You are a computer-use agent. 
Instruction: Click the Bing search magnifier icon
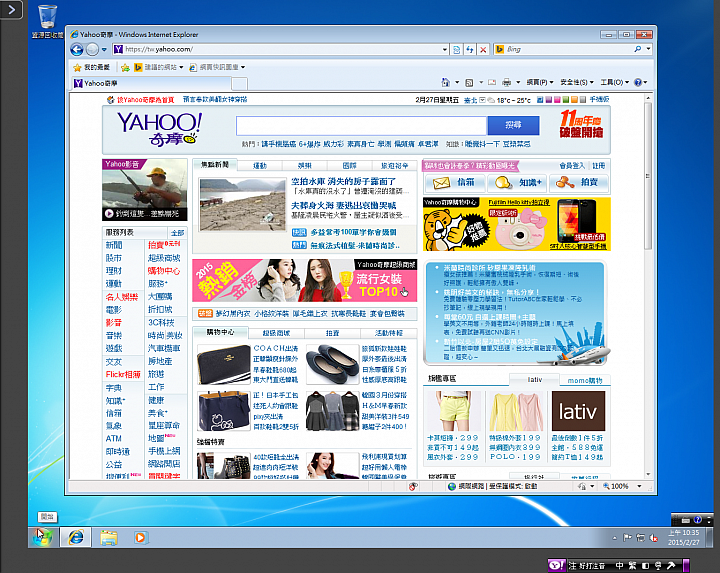coord(638,49)
